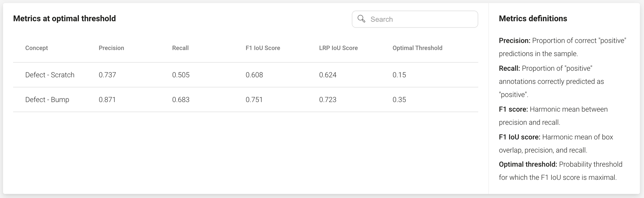Viewport: 644px width, 198px height.
Task: Click Scratch recall value 0.505
Action: 181,75
